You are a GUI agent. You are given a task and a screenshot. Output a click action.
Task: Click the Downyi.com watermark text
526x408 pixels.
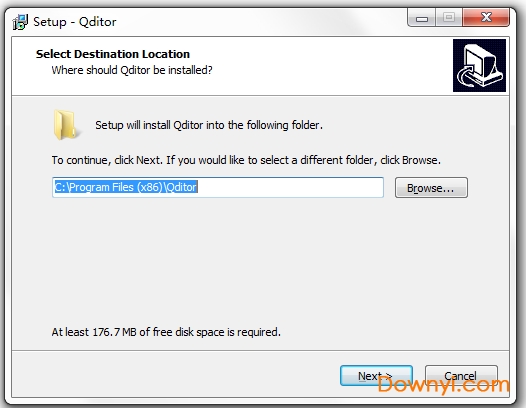[x=443, y=385]
